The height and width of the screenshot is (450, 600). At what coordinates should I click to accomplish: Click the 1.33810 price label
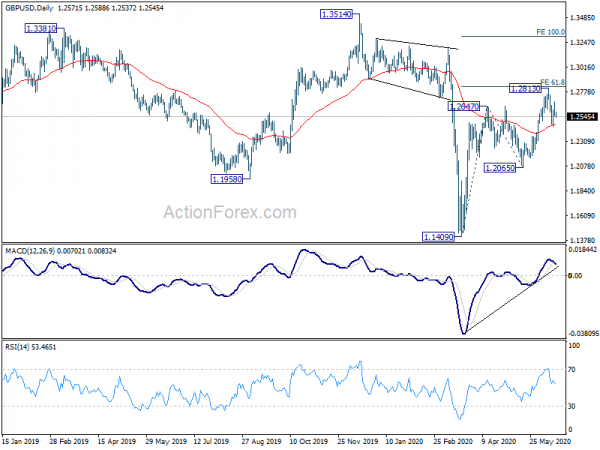[x=41, y=28]
